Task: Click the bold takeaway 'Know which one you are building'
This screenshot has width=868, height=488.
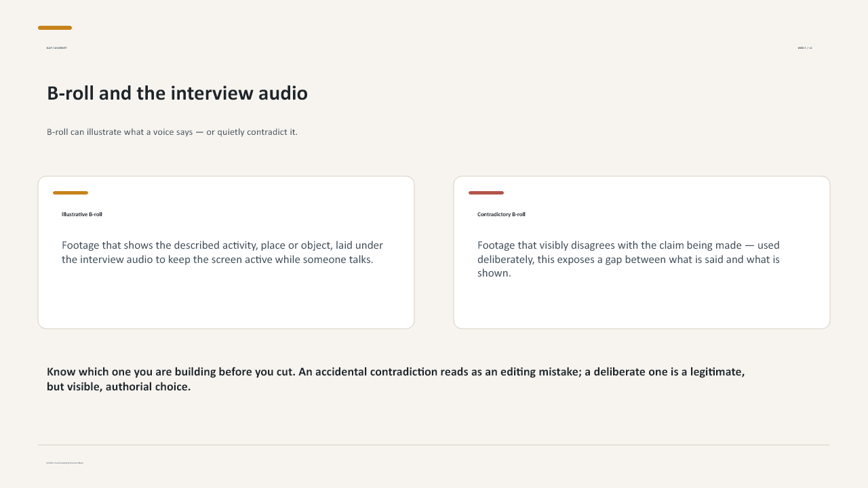Action: click(396, 379)
